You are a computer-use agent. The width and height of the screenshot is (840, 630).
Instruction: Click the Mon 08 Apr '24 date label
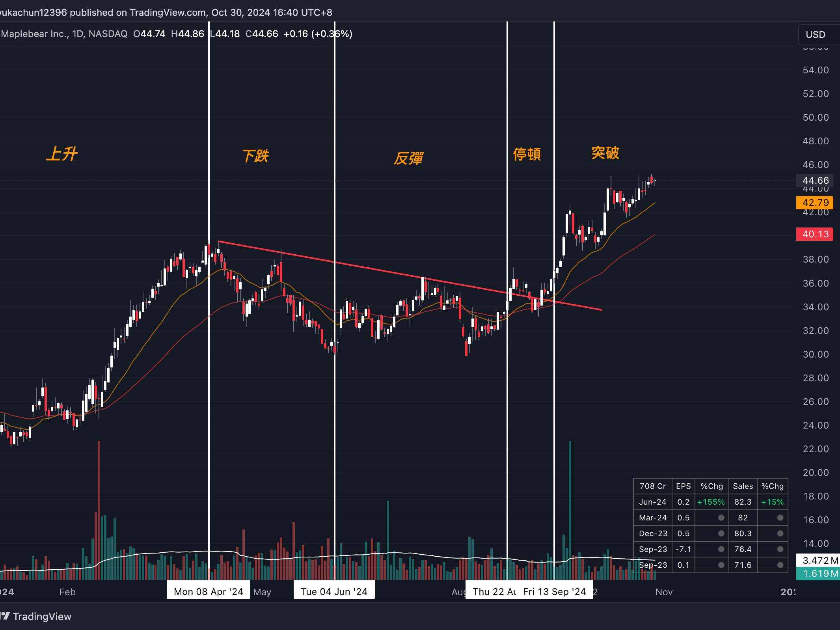pyautogui.click(x=209, y=591)
